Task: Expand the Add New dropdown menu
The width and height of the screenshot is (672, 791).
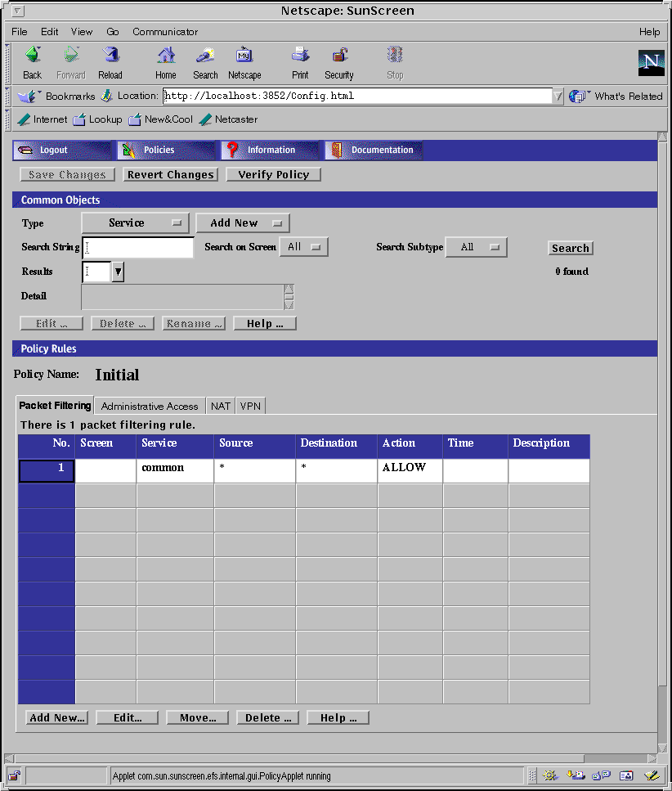Action: 243,223
